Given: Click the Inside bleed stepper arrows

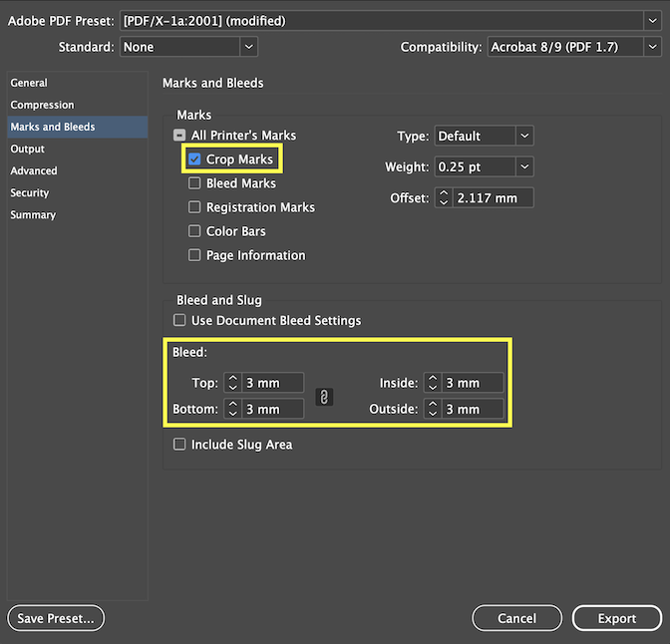Looking at the screenshot, I should pos(432,383).
